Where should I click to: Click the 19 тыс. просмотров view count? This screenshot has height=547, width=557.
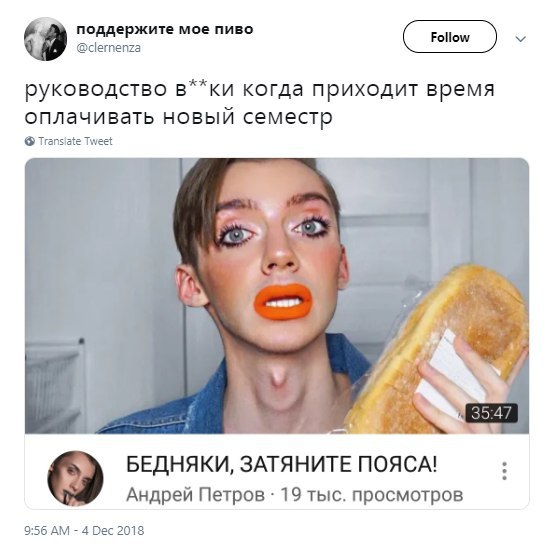tap(372, 494)
